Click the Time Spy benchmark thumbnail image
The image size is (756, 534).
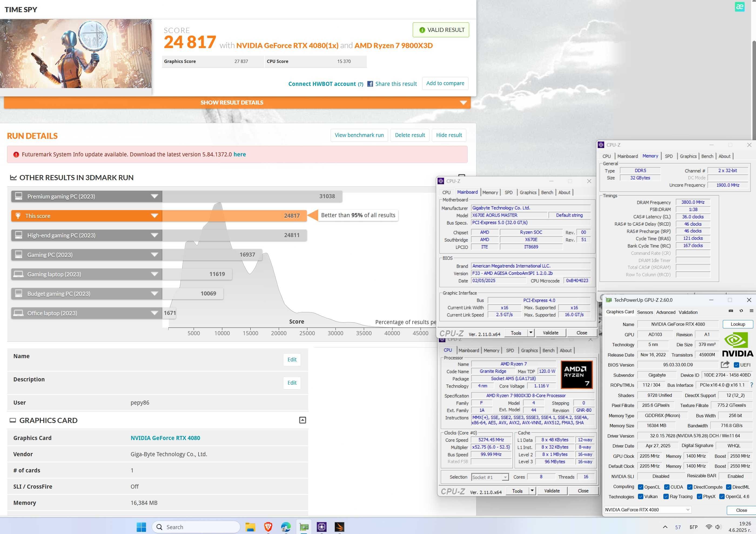tap(76, 53)
